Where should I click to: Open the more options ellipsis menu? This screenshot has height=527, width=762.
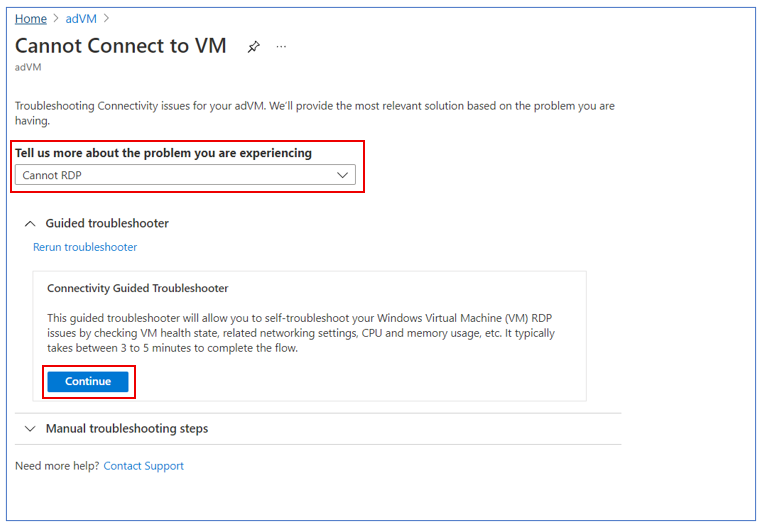281,47
